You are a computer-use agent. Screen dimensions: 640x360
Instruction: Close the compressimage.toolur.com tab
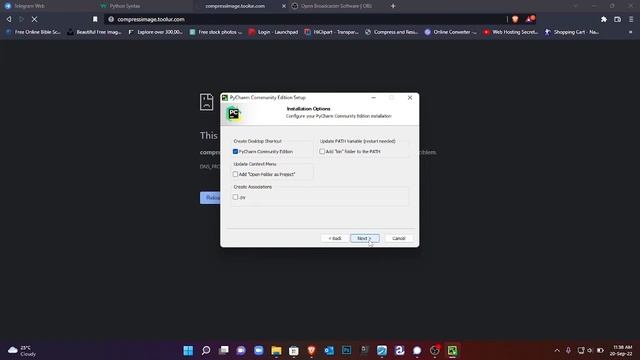point(284,6)
